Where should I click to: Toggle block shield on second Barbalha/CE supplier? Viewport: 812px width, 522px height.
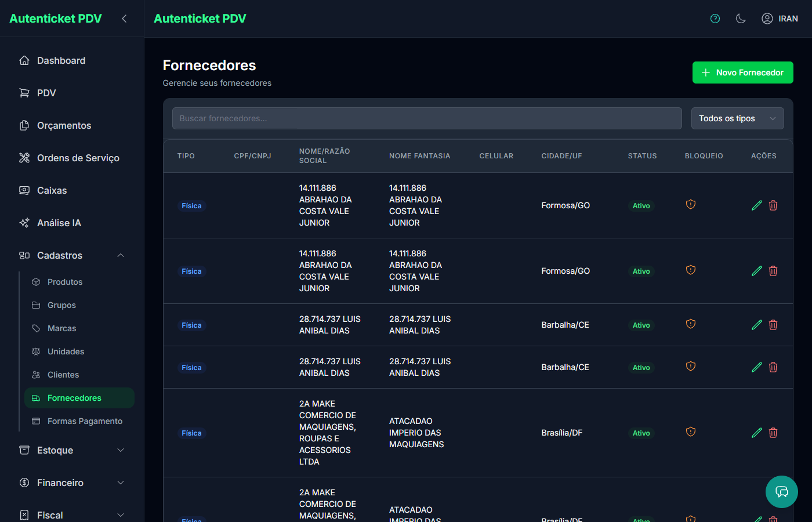click(690, 367)
